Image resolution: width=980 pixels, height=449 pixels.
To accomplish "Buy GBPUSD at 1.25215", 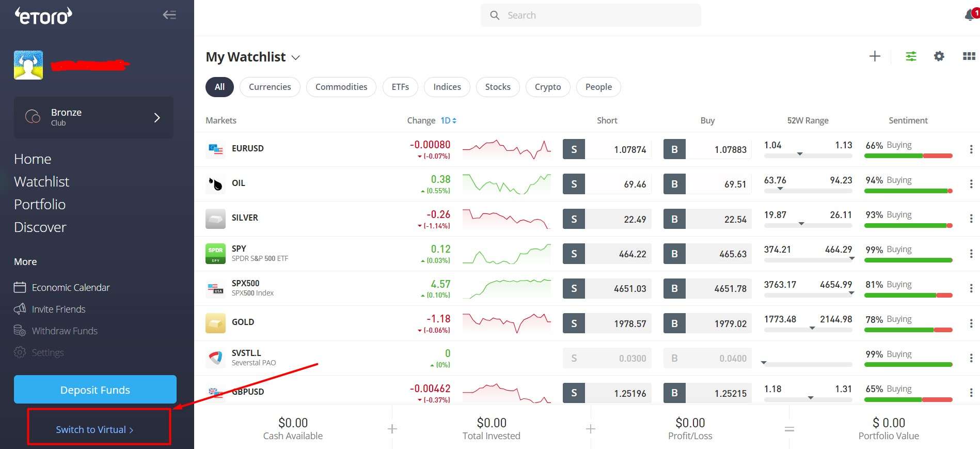I will 707,393.
